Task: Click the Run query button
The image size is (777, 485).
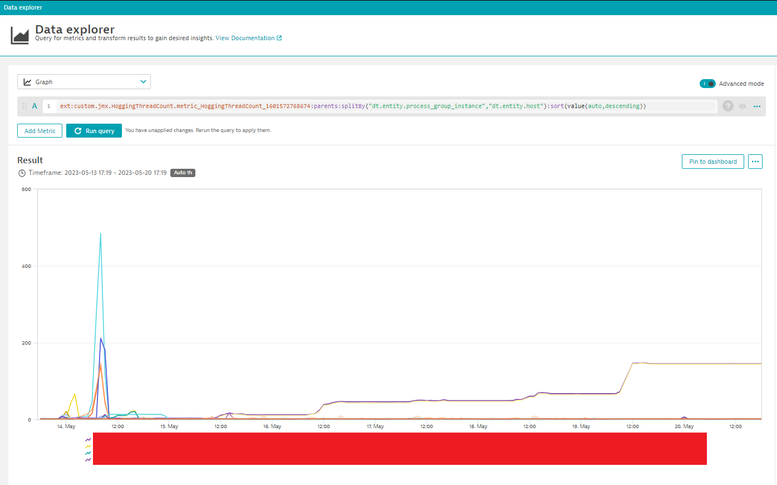Action: 94,131
